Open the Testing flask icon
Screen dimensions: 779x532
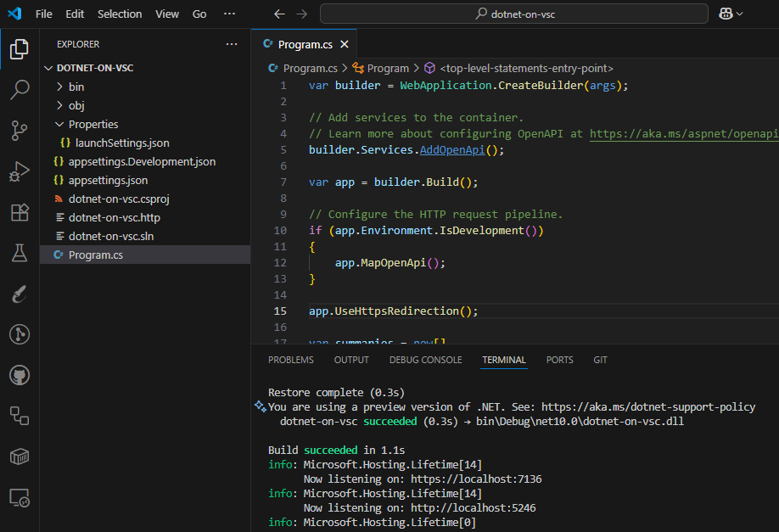[x=20, y=253]
